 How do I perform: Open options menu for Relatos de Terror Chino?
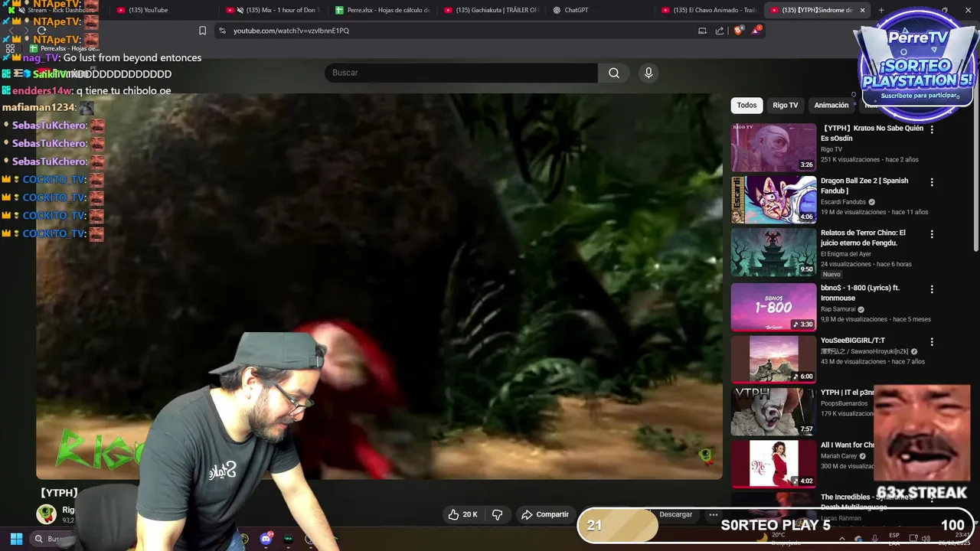click(x=932, y=234)
